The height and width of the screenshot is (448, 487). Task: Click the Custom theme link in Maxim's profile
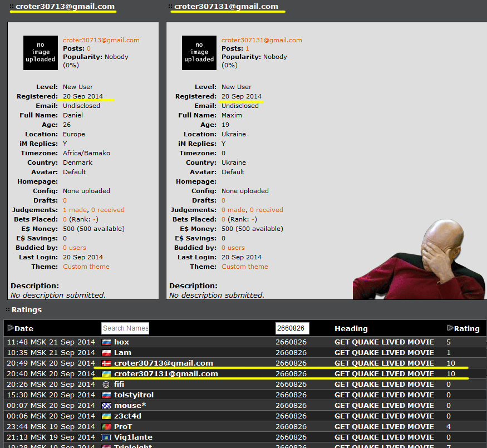(244, 267)
